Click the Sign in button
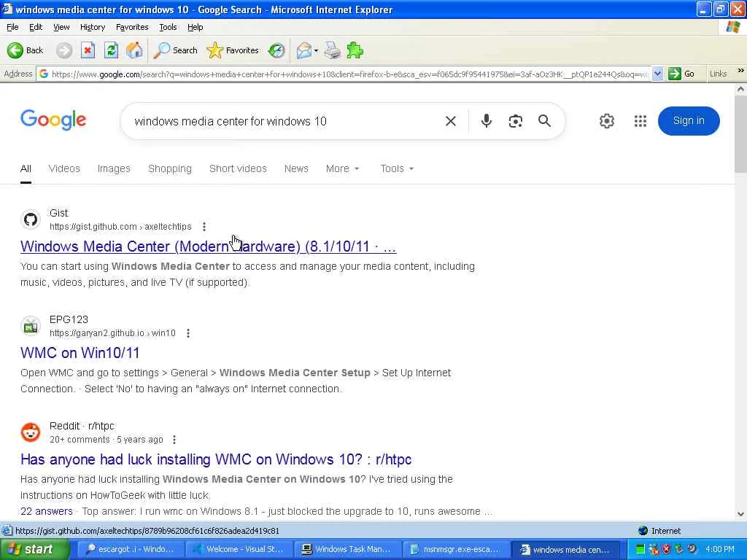 coord(689,121)
